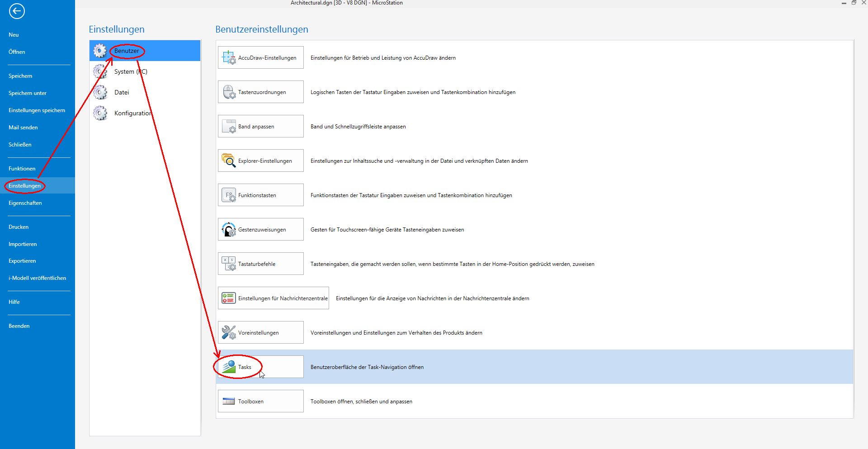Image resolution: width=868 pixels, height=449 pixels.
Task: Click Band anpassen icon
Action: [x=229, y=126]
